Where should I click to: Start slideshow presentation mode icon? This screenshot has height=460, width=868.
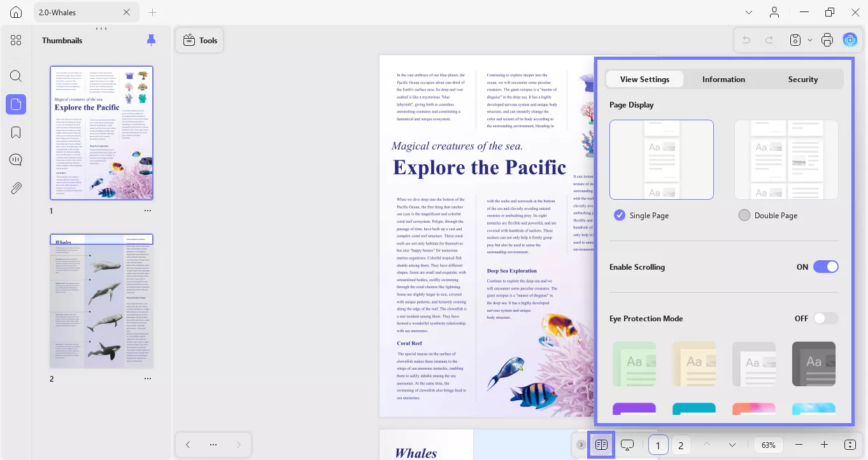pos(627,445)
